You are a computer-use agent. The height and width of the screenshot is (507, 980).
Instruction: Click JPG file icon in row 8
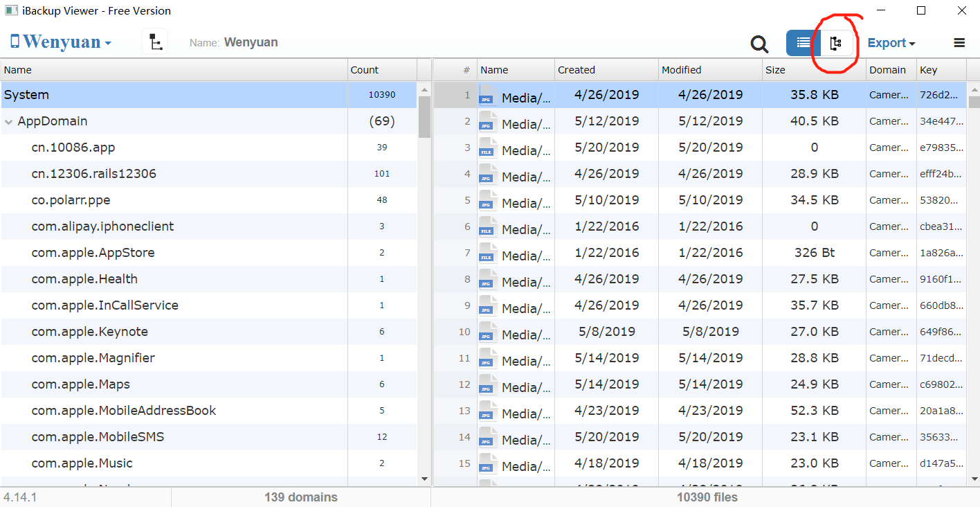pos(489,279)
